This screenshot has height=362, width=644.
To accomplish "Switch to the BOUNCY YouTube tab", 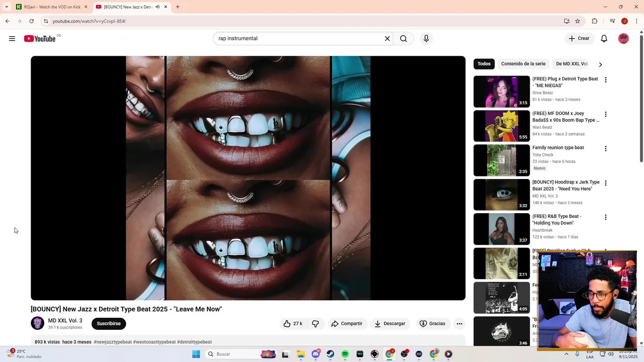I will click(131, 7).
